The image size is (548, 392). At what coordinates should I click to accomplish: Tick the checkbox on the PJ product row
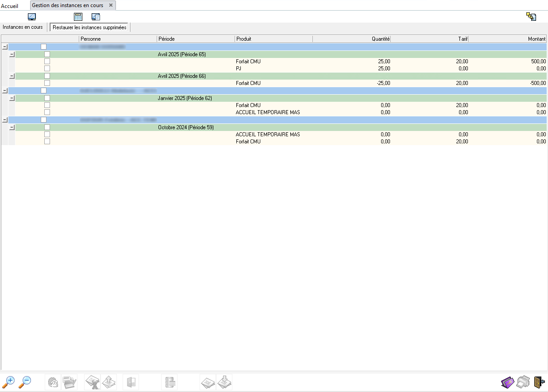(x=47, y=69)
